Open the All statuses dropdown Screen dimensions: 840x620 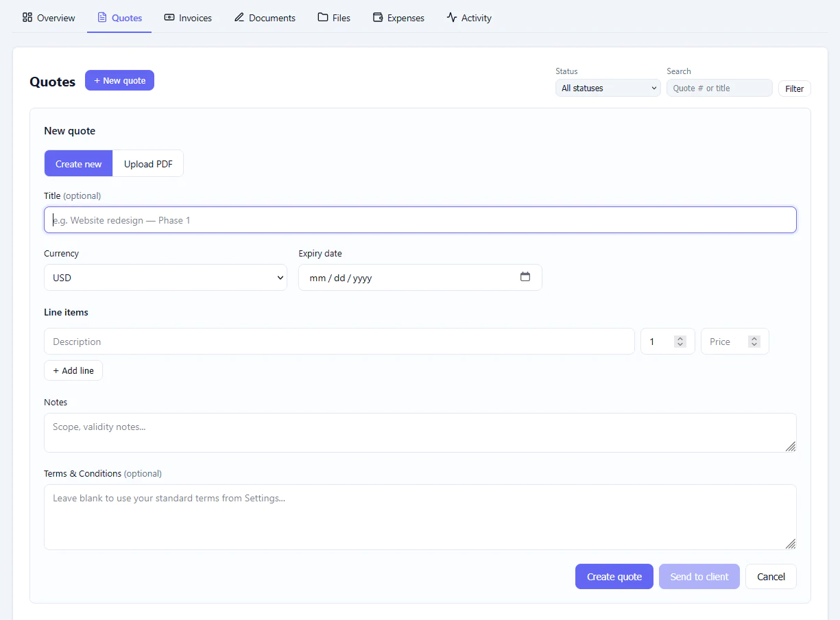pyautogui.click(x=608, y=88)
